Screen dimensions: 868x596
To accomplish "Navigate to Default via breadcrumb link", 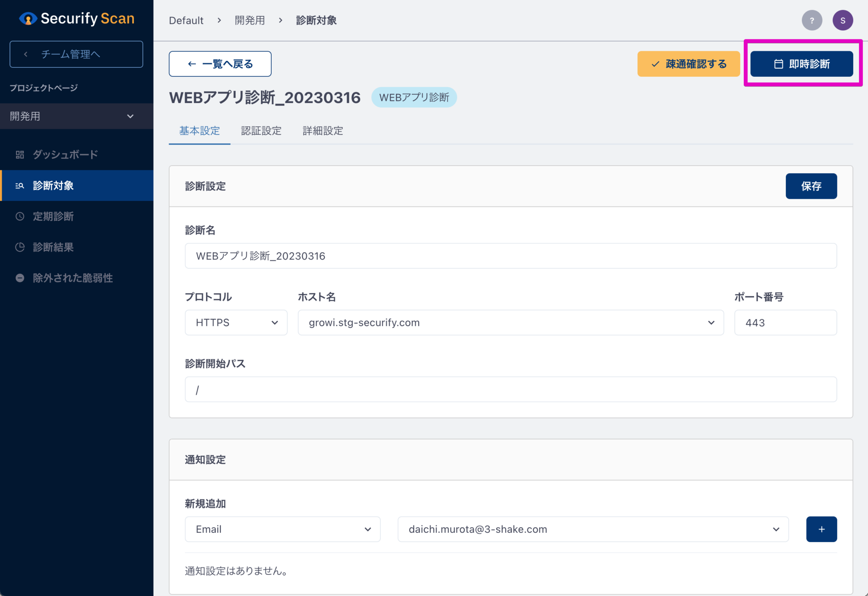I will click(186, 20).
